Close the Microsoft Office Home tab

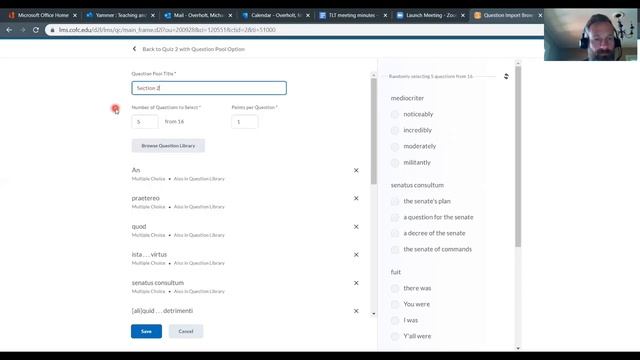tap(75, 15)
